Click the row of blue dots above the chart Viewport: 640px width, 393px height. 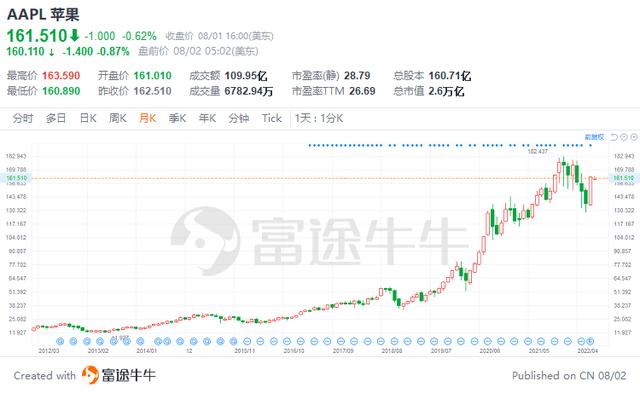coord(450,145)
